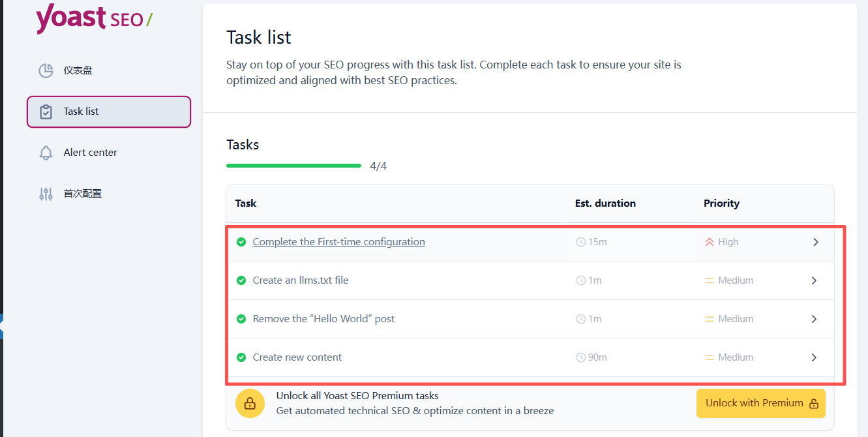Screen dimensions: 868x437
Task: Click green checkmark for Hello World task
Action: [x=241, y=319]
